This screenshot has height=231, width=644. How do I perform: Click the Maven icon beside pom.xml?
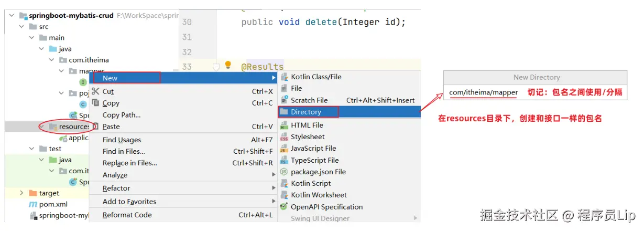[32, 204]
